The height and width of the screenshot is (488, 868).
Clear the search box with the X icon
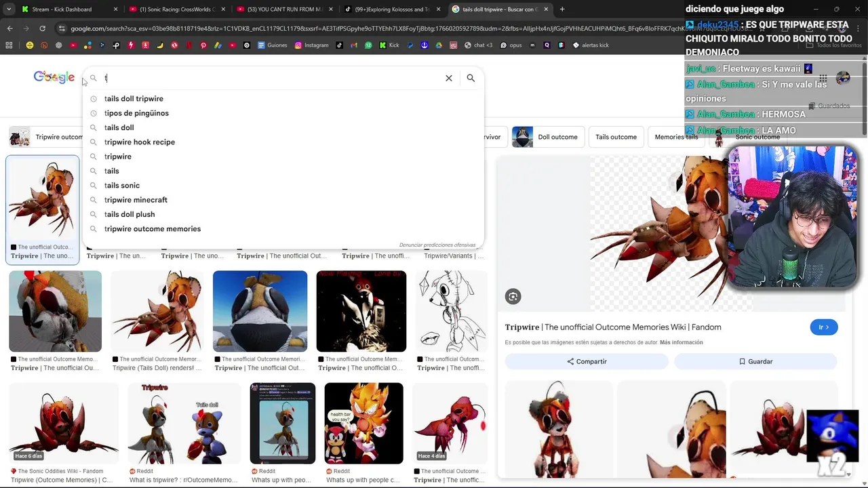pos(449,78)
